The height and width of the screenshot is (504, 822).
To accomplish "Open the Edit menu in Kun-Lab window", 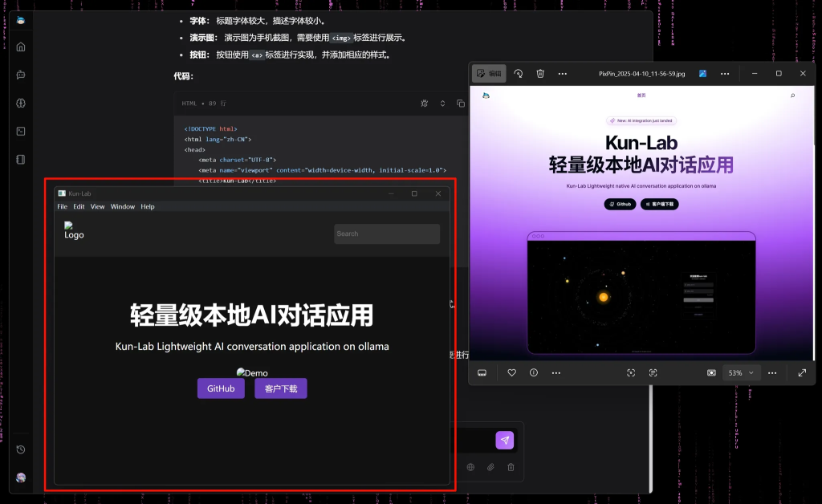I will 79,206.
